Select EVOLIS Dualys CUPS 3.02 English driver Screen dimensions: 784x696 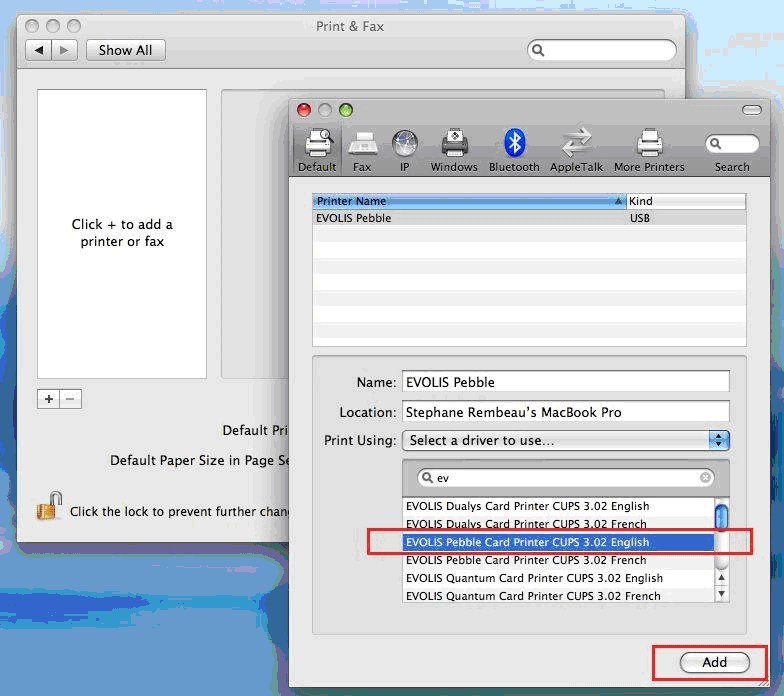[558, 506]
